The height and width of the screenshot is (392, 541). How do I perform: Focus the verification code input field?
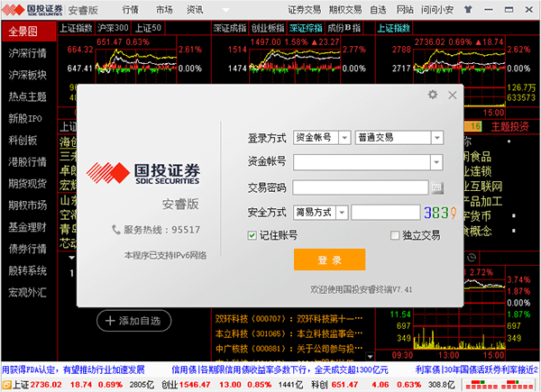coord(385,213)
